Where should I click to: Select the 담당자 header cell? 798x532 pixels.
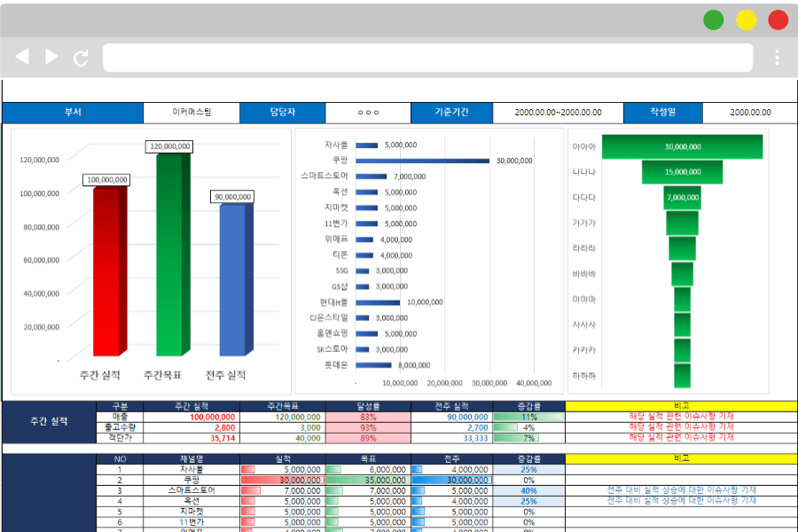[x=283, y=113]
